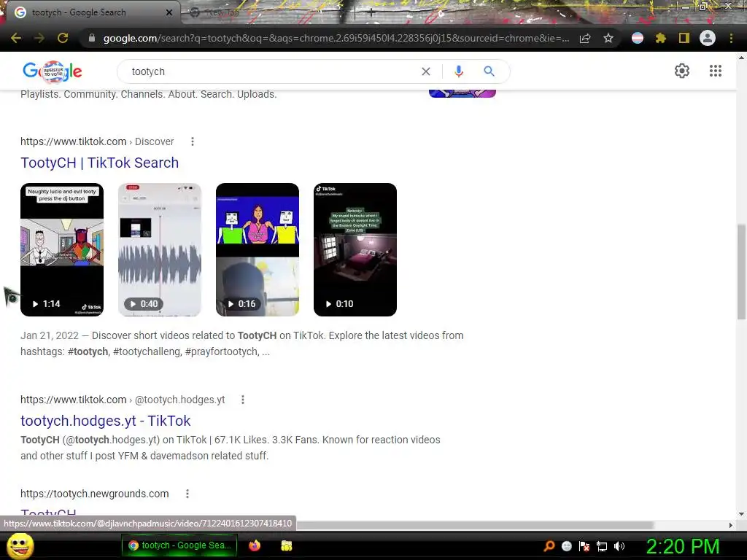
Task: Select the Chrome taskbar window button
Action: [x=181, y=545]
